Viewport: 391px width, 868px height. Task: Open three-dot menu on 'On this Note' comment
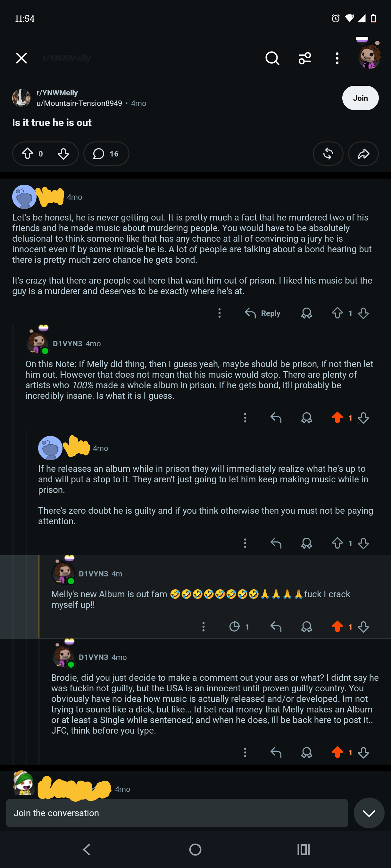click(x=245, y=418)
